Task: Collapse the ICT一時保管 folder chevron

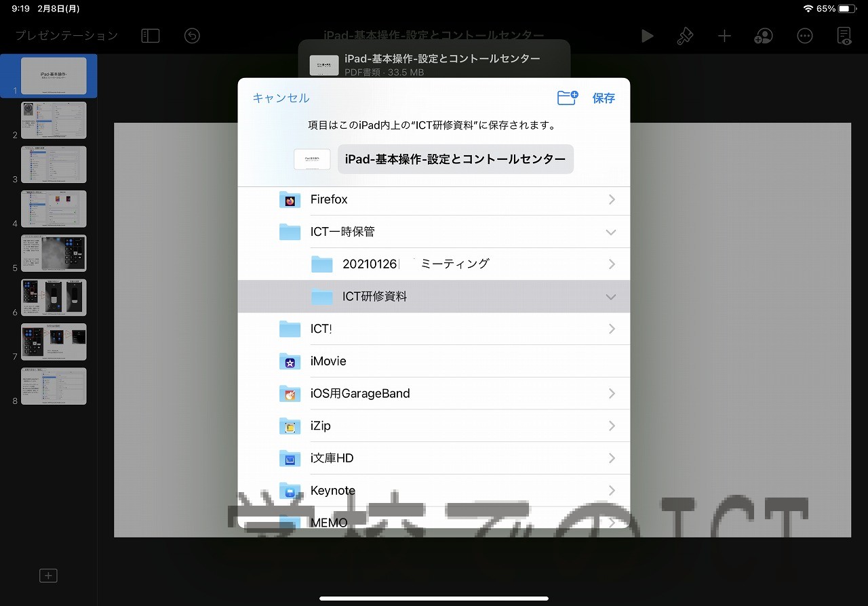Action: [611, 232]
